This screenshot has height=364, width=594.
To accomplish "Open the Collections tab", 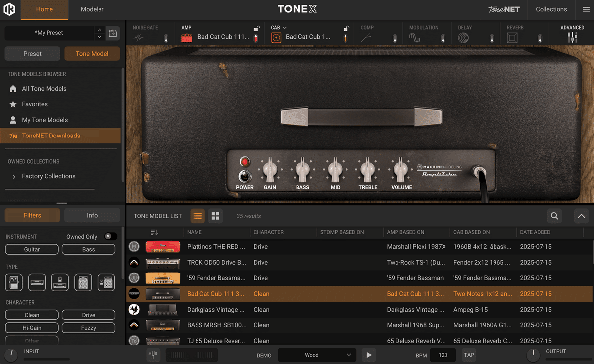I will coord(551,9).
